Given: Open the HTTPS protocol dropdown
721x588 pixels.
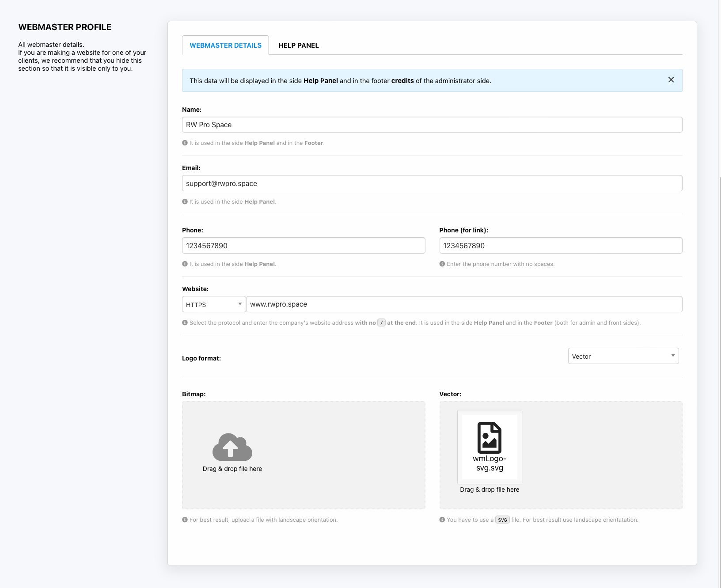Looking at the screenshot, I should click(x=214, y=304).
